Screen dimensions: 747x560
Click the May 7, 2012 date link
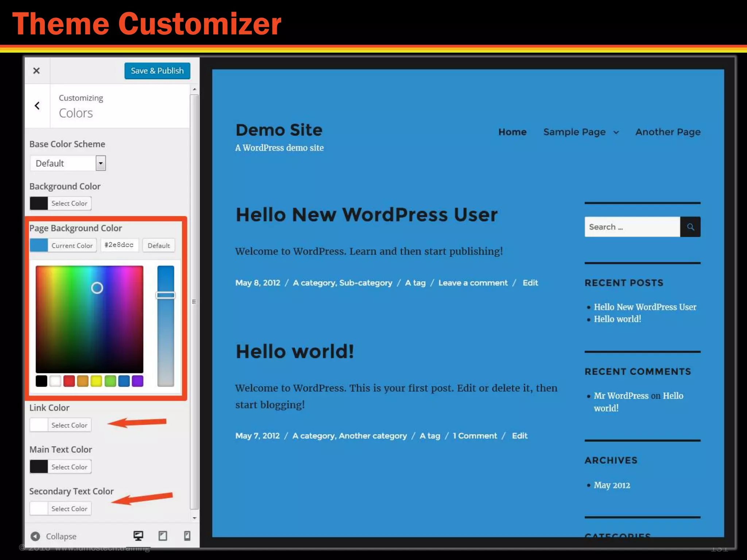(x=258, y=436)
